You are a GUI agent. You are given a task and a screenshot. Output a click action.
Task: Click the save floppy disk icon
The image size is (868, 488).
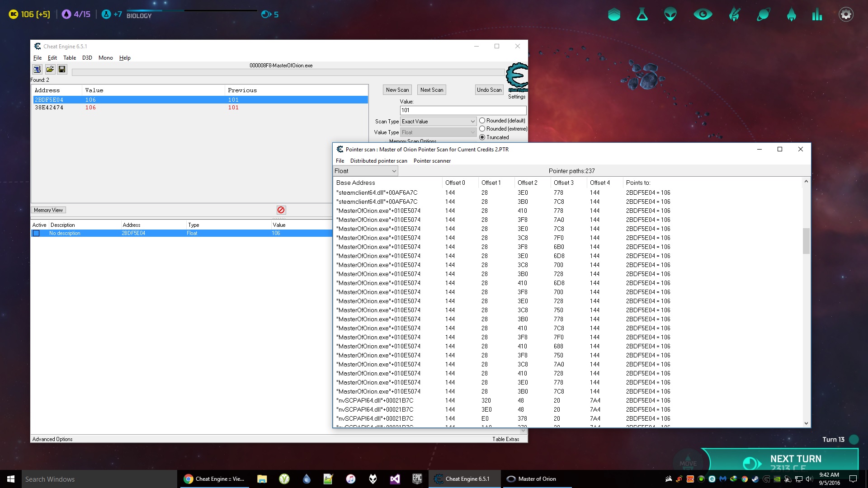[62, 69]
